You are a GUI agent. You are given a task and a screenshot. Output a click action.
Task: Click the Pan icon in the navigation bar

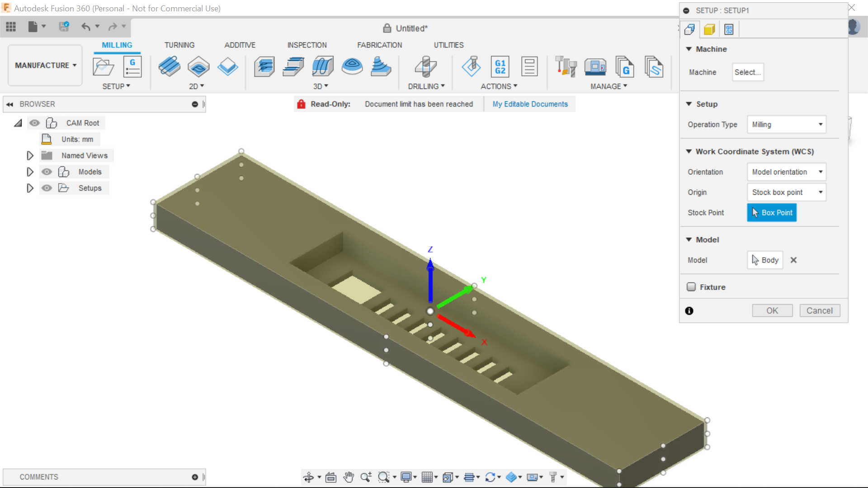(349, 477)
